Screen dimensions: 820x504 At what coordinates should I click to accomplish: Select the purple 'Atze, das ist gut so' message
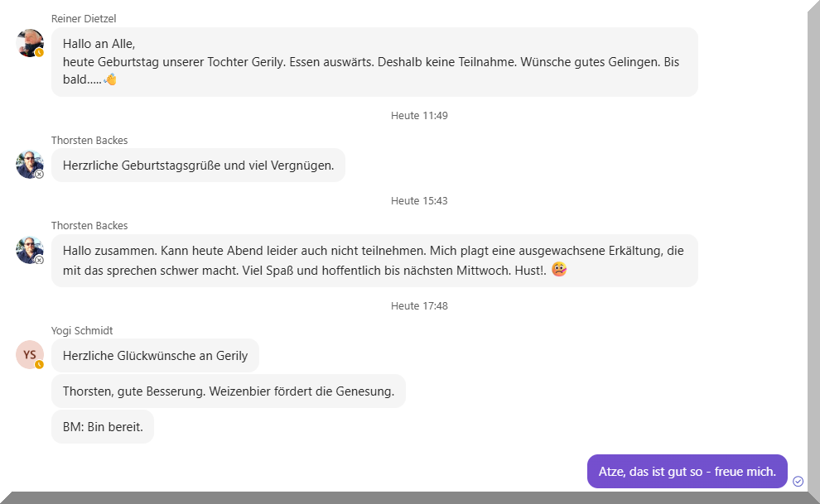[x=687, y=472]
